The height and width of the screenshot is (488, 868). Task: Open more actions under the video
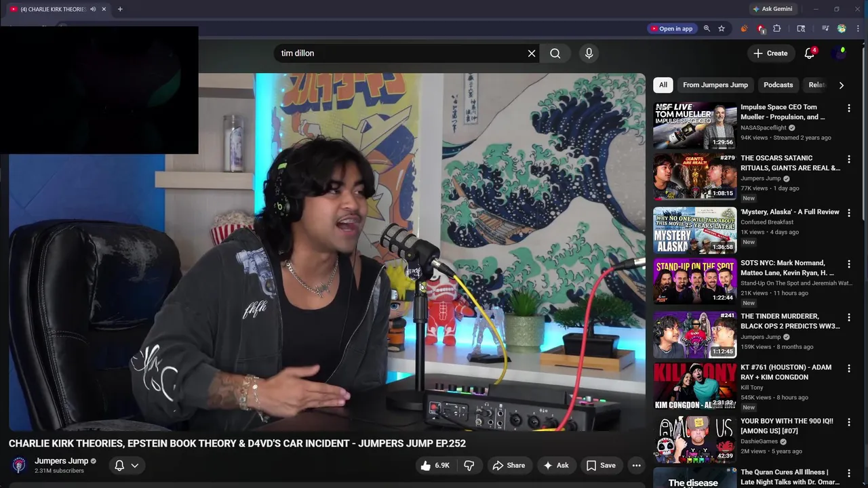click(x=636, y=466)
